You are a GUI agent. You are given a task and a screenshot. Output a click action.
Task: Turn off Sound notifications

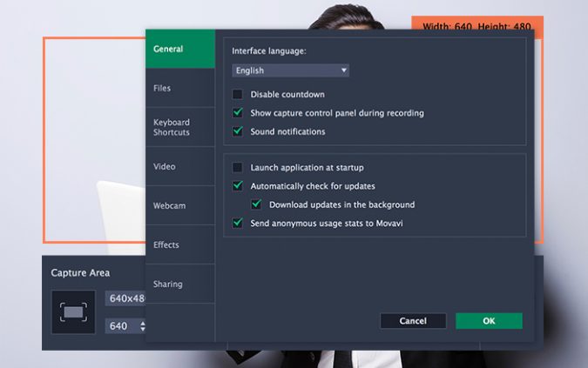tap(237, 131)
